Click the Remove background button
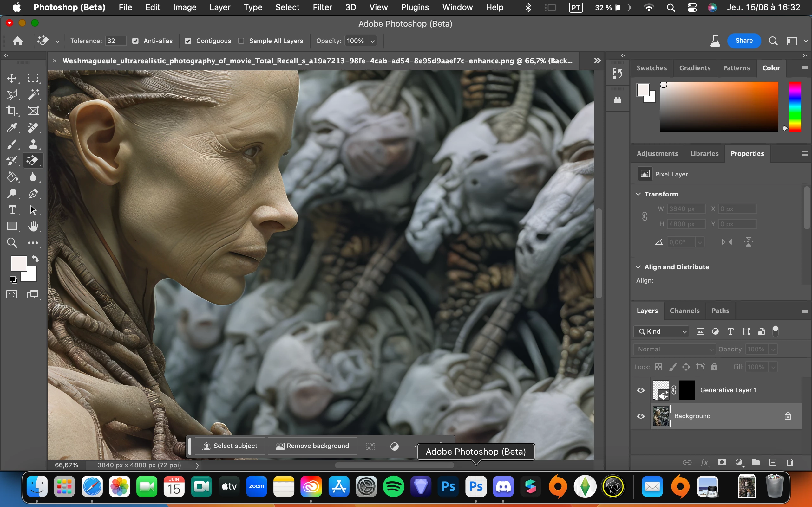 coord(312,446)
